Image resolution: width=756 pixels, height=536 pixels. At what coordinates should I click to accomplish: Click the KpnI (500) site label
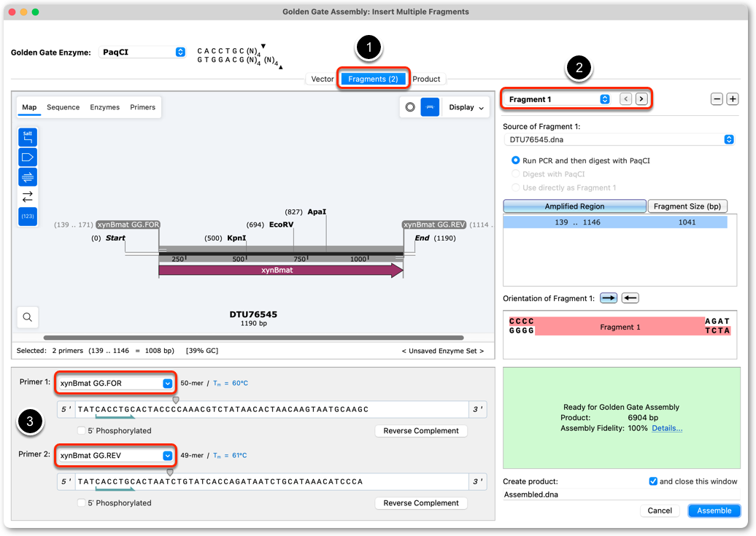click(225, 238)
